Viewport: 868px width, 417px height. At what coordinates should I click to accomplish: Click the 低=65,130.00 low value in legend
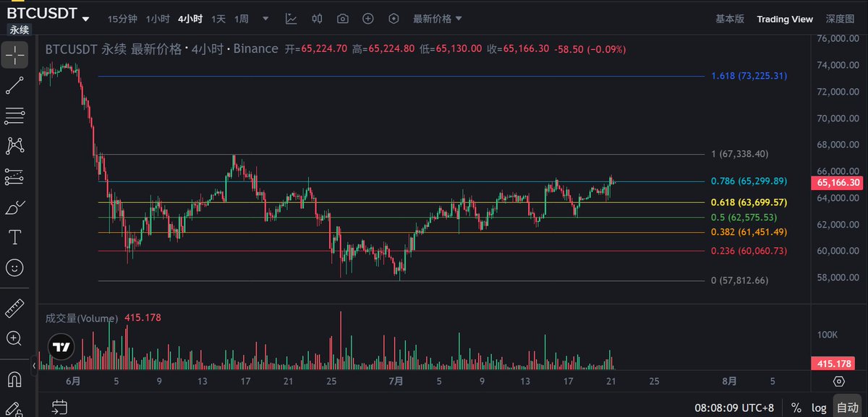pyautogui.click(x=451, y=49)
